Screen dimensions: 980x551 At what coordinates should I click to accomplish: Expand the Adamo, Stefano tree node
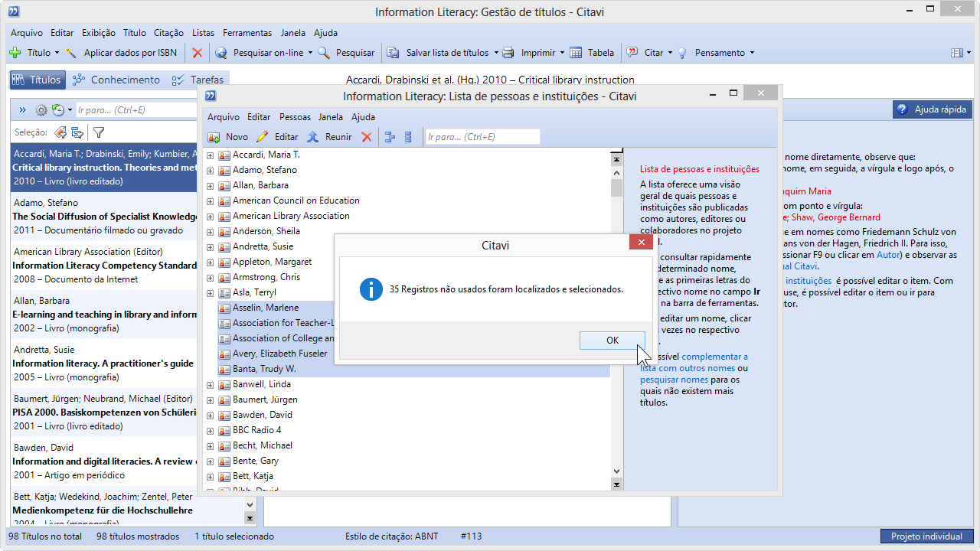[x=211, y=171]
